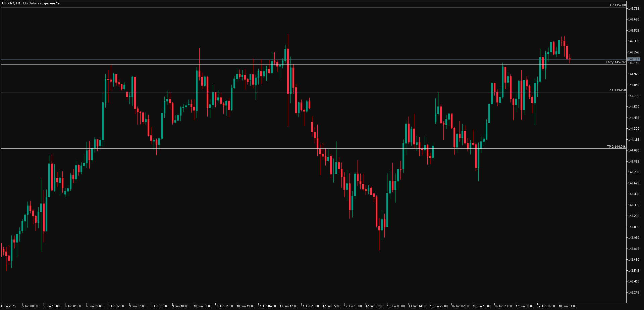The image size is (644, 310).
Task: Click the 143.490 price scale label
Action: pos(634,194)
